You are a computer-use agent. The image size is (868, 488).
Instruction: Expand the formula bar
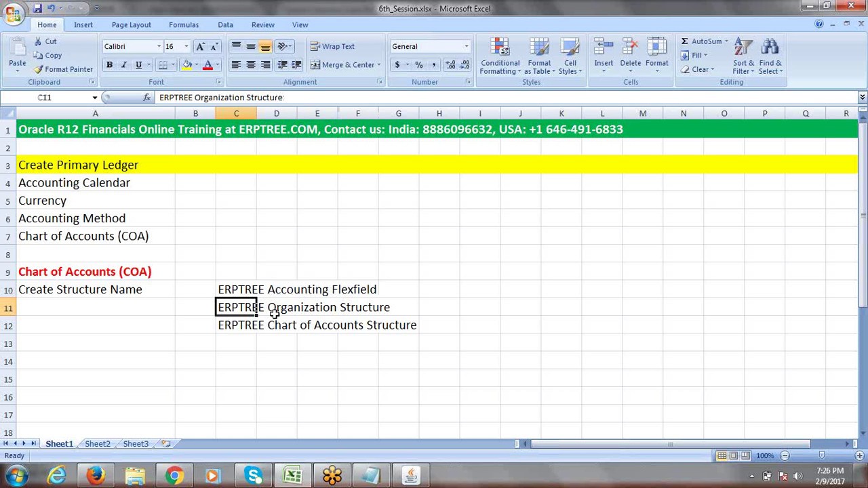[x=862, y=98]
